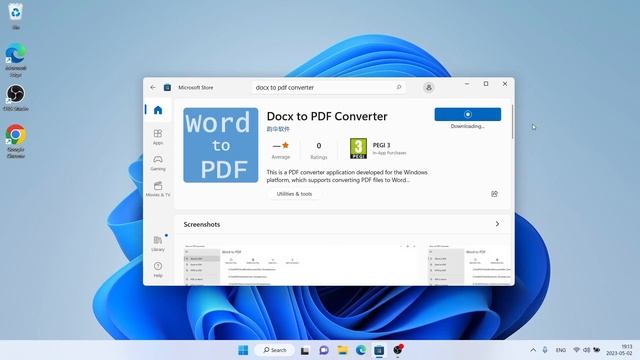Viewport: 640px width, 360px height.
Task: Click the PEGI 3 rating badge
Action: [x=358, y=149]
